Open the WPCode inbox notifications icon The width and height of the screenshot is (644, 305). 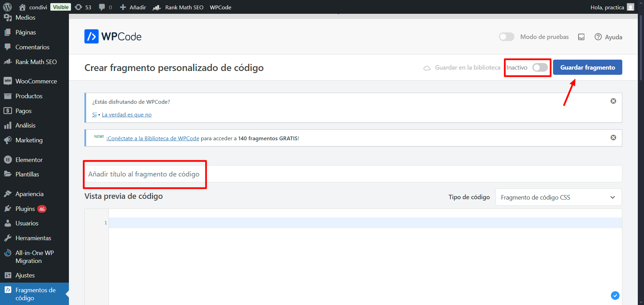581,37
